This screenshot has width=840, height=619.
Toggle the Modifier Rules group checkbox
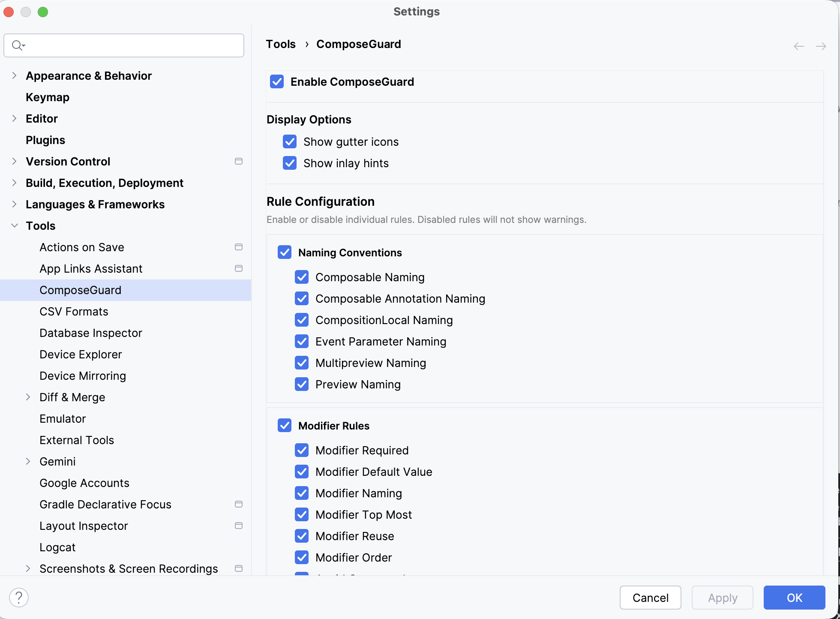click(x=285, y=425)
